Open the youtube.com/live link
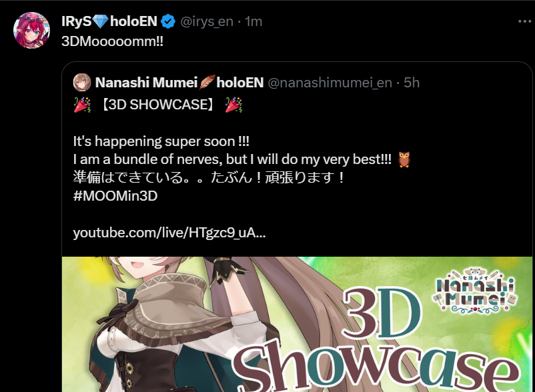Image resolution: width=535 pixels, height=392 pixels. (x=169, y=233)
